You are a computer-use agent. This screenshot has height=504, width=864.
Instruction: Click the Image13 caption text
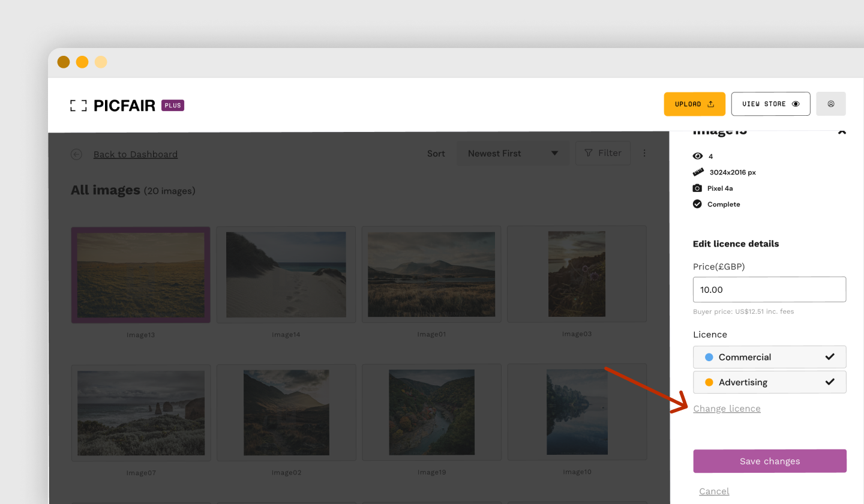(x=141, y=335)
